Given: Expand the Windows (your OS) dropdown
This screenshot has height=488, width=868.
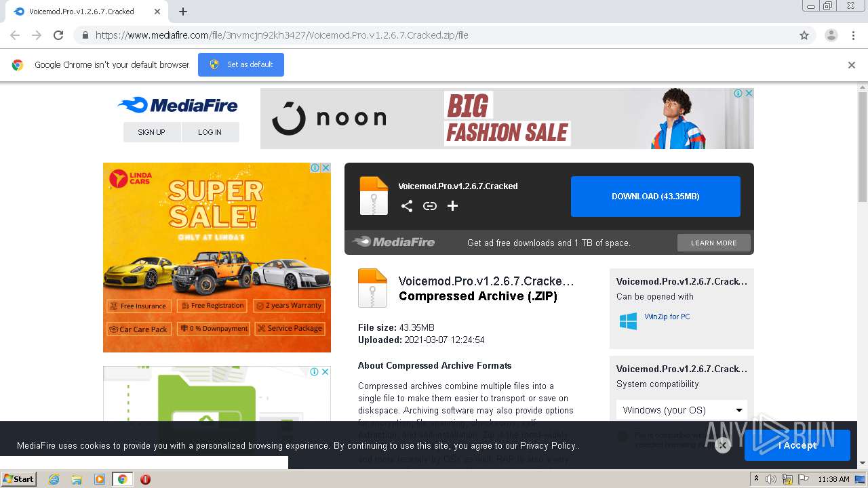Looking at the screenshot, I should 682,410.
